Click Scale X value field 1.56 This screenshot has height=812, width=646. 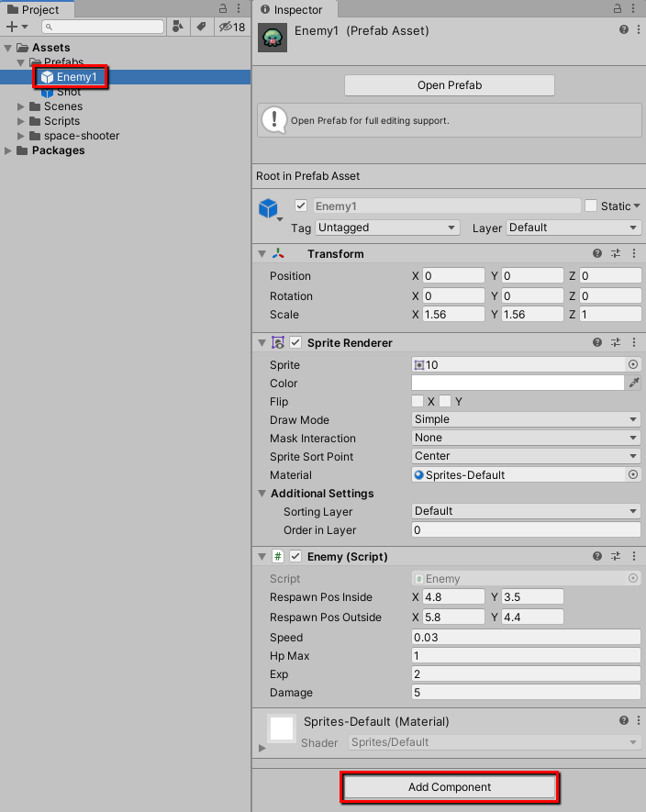[x=453, y=315]
